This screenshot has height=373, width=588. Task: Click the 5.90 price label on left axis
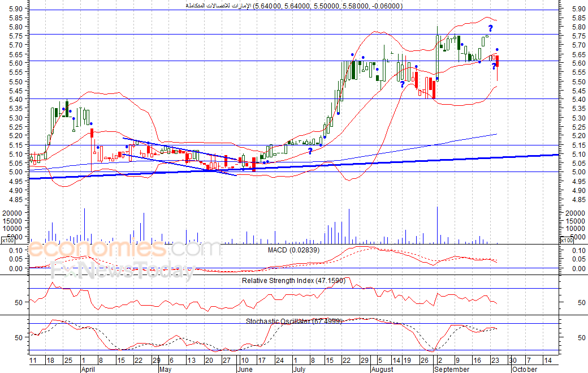[16, 8]
